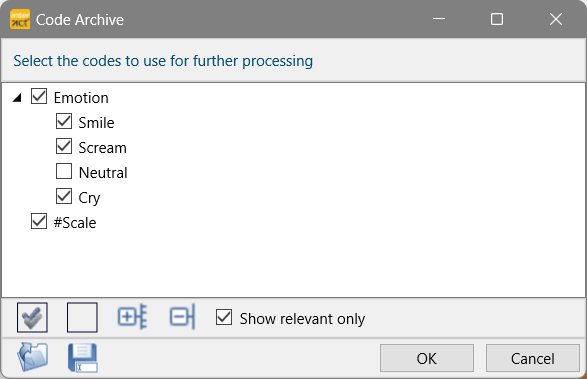This screenshot has height=379, width=587.
Task: Maximize the Code Archive window
Action: (497, 19)
